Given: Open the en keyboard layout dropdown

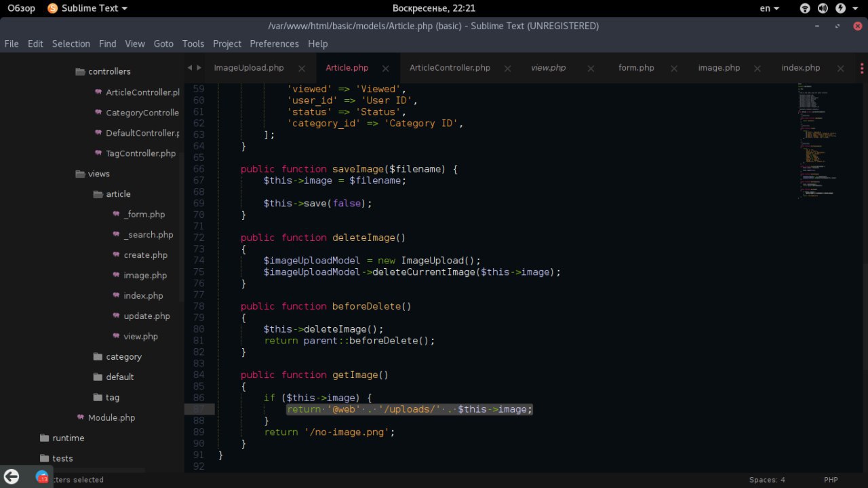Looking at the screenshot, I should coord(770,8).
